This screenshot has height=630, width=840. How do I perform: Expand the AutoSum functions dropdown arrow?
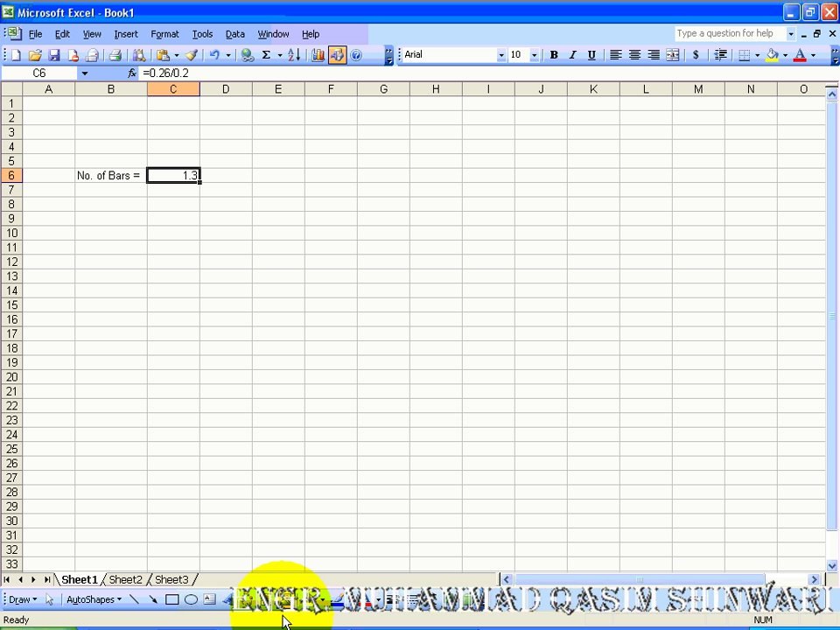point(280,55)
